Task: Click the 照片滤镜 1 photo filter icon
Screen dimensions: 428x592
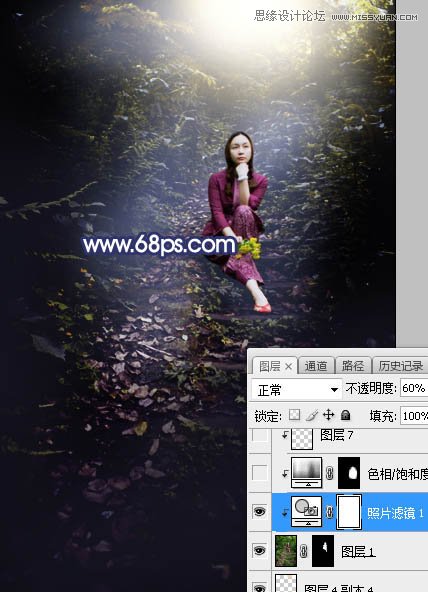Action: [306, 512]
